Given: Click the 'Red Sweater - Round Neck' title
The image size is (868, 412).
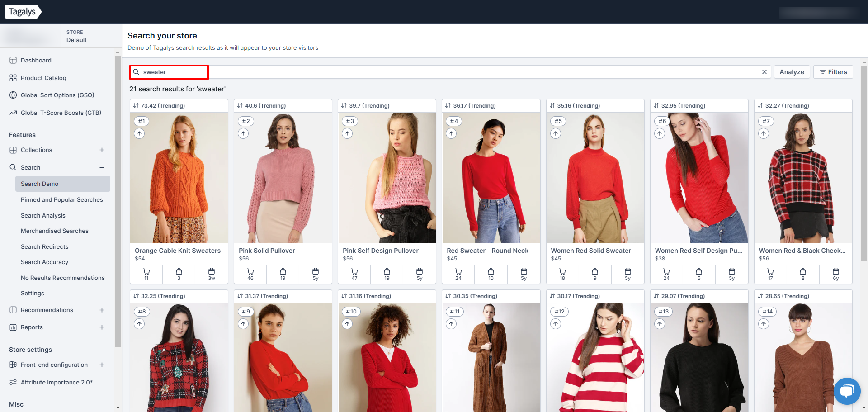Looking at the screenshot, I should (487, 251).
